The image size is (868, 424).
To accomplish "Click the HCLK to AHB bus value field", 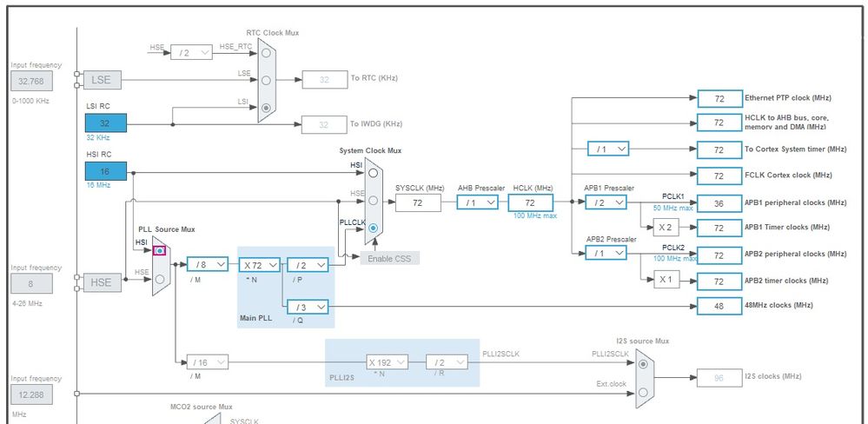I will click(x=719, y=123).
